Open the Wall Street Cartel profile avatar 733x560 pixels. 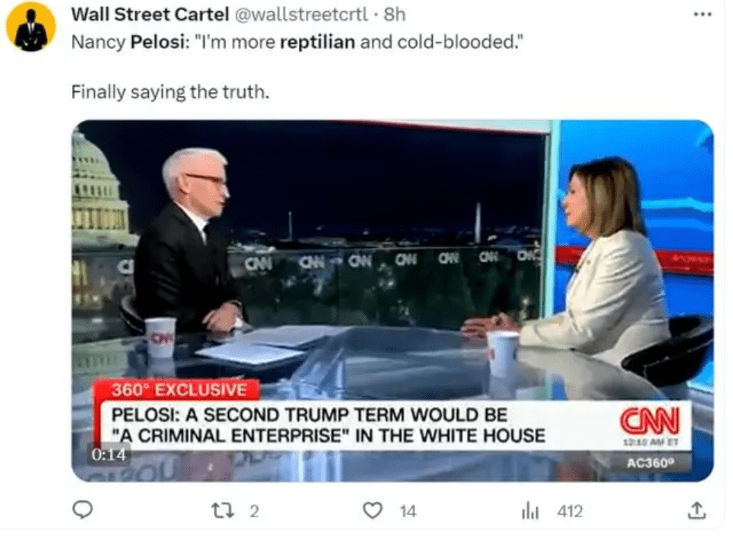pos(31,27)
